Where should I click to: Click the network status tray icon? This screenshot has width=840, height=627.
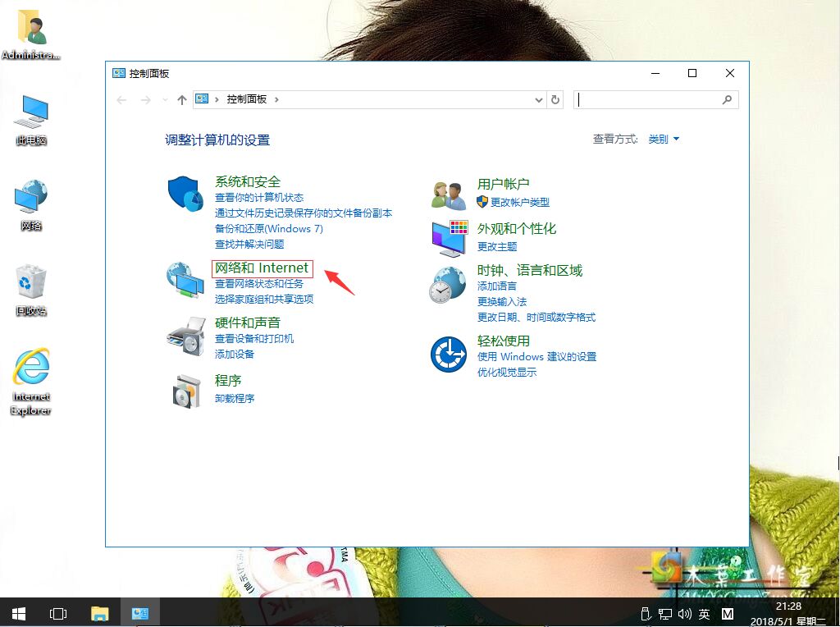pyautogui.click(x=665, y=614)
